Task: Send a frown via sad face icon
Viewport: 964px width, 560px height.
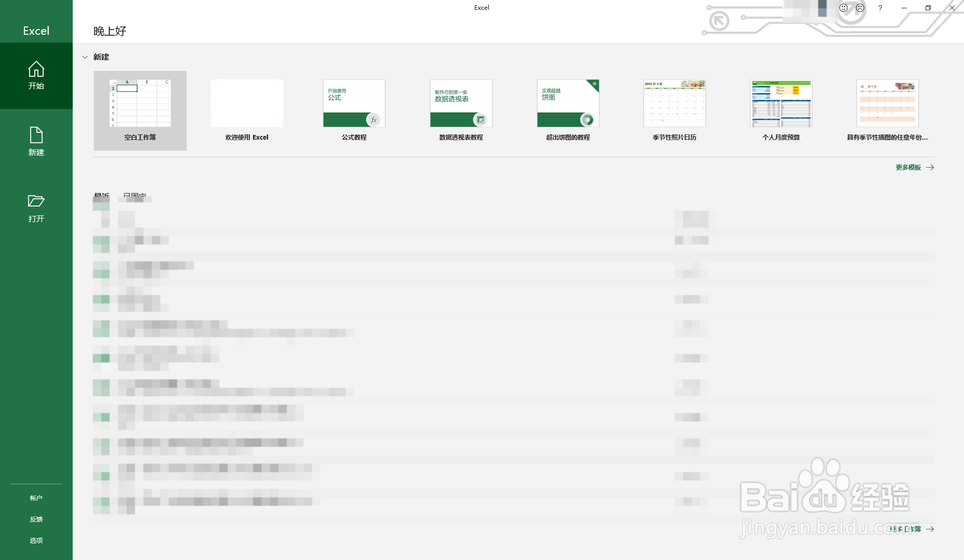Action: [860, 8]
